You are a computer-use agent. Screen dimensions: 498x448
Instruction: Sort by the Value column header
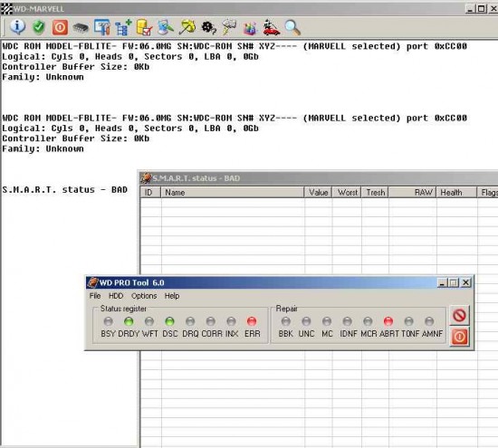318,192
